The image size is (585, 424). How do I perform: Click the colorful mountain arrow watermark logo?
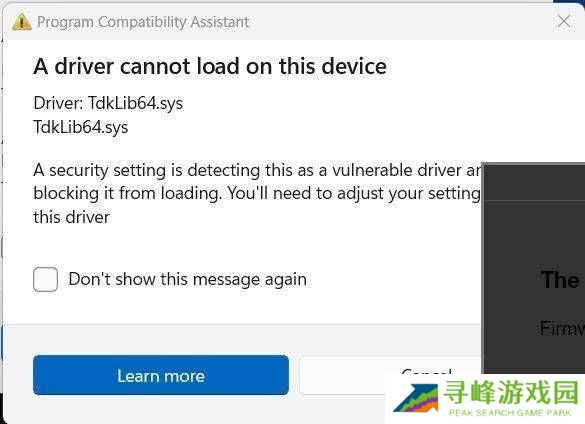click(416, 398)
